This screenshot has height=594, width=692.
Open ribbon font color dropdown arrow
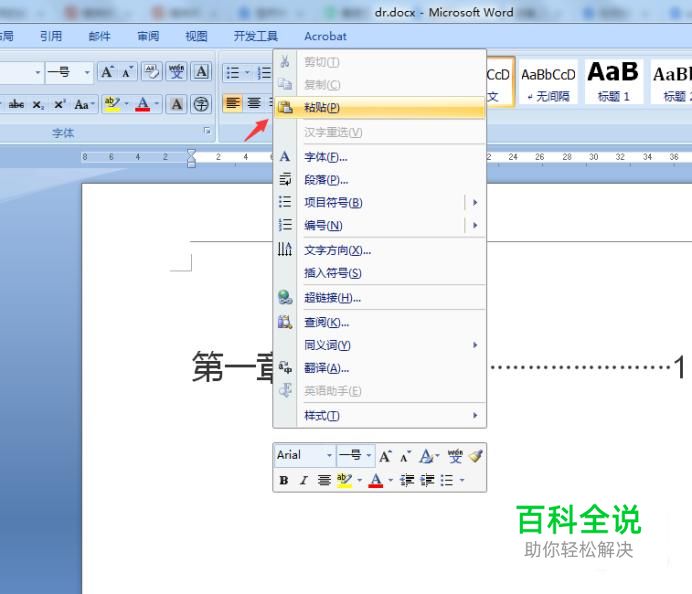(x=157, y=105)
